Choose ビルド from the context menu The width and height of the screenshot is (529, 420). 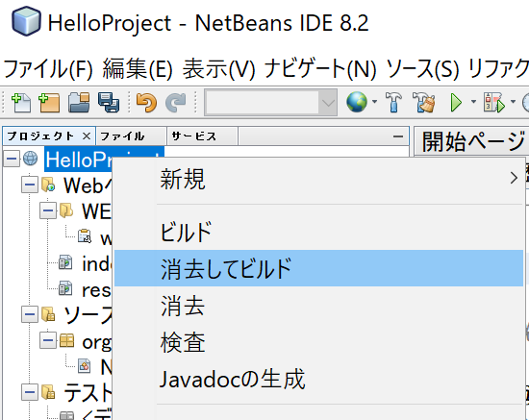[x=318, y=232]
